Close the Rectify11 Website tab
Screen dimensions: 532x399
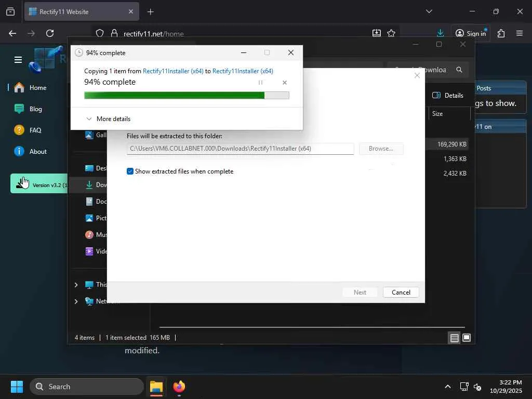point(131,11)
